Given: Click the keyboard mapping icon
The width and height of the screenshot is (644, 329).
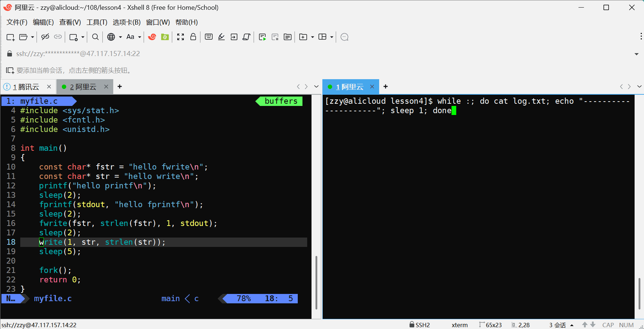Looking at the screenshot, I should 209,37.
